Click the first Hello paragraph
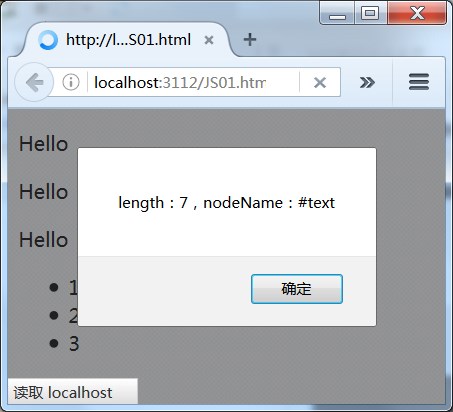This screenshot has height=412, width=453. coord(43,144)
